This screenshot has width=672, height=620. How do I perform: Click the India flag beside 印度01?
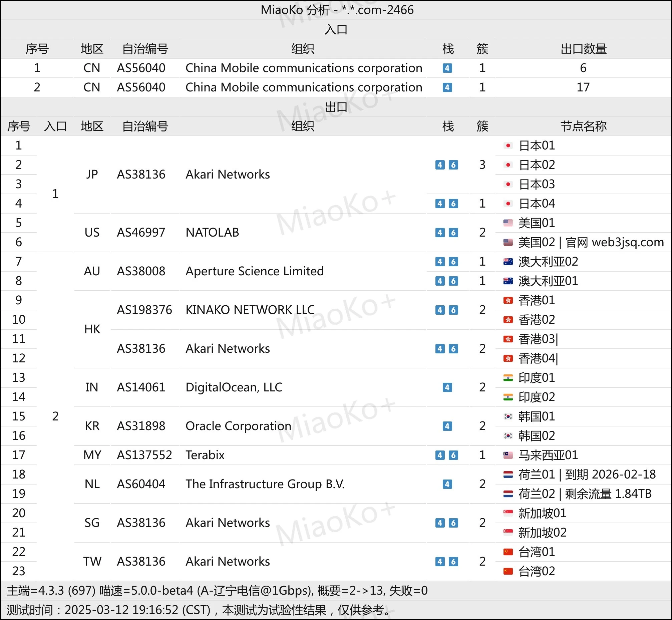pyautogui.click(x=508, y=378)
